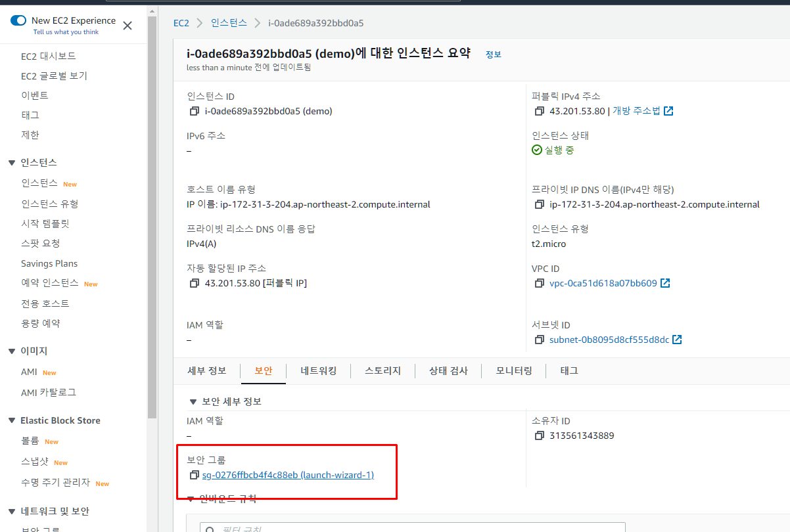Open EC2 글로벌 보기

pyautogui.click(x=54, y=76)
